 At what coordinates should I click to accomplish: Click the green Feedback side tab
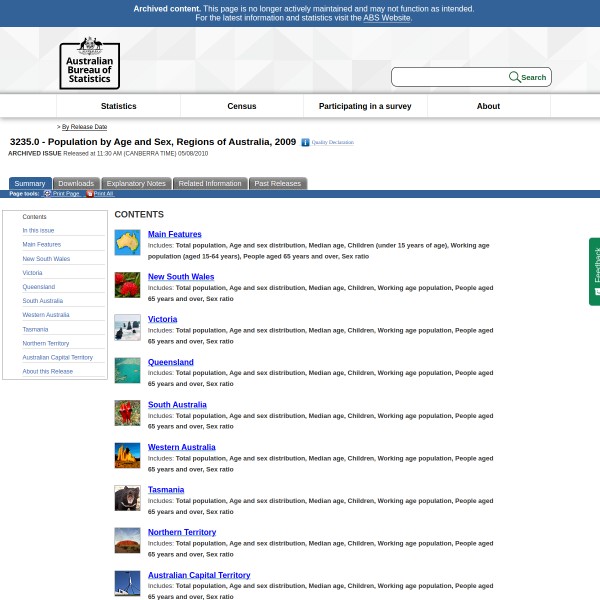coord(595,270)
